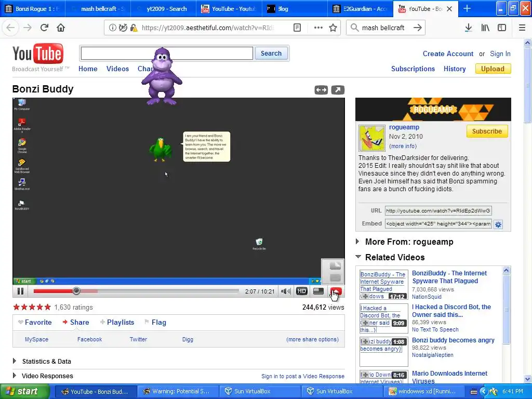This screenshot has width=532, height=399.
Task: Click Create Account link
Action: click(x=448, y=54)
